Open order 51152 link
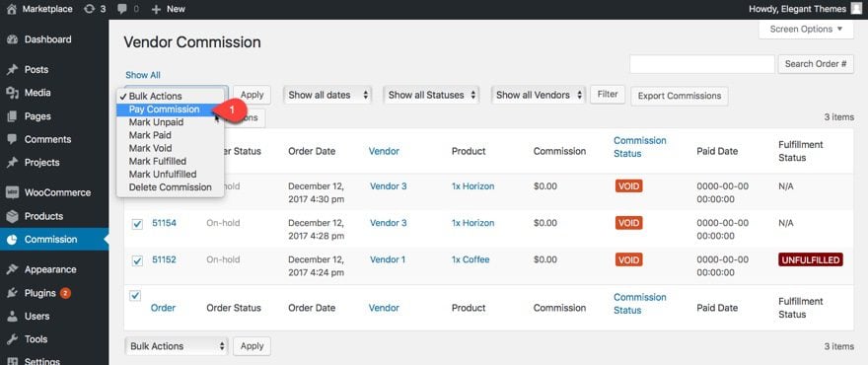Screen dimensions: 868x365 pos(164,259)
